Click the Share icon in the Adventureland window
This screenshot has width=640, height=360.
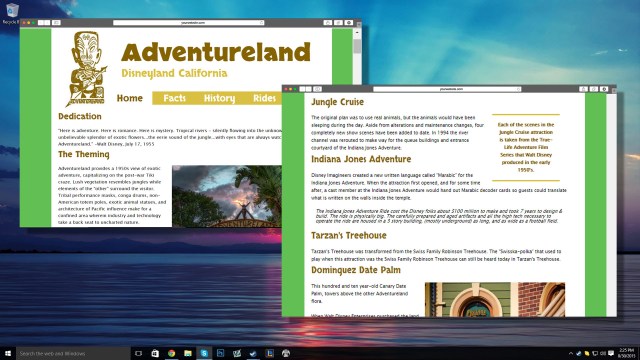coord(327,23)
